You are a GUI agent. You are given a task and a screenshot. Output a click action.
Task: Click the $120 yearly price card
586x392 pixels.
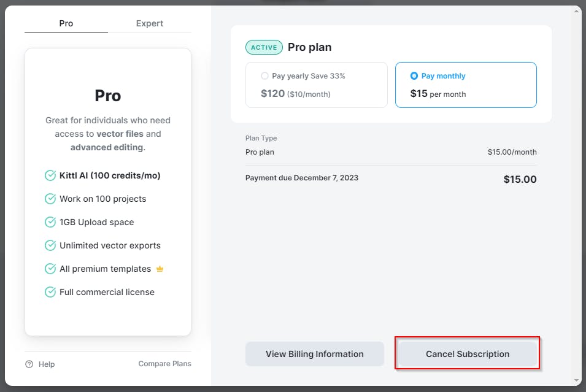[316, 85]
